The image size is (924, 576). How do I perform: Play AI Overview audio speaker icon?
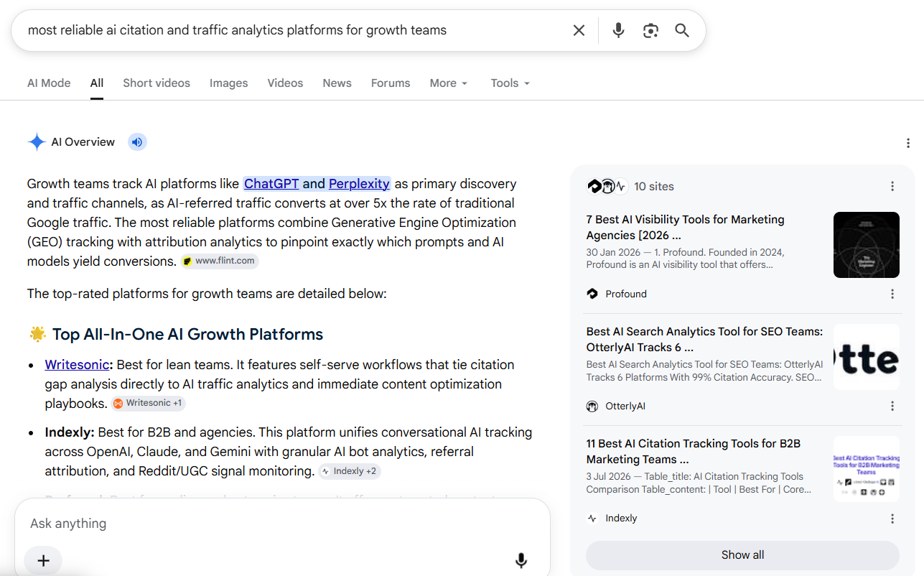(137, 142)
